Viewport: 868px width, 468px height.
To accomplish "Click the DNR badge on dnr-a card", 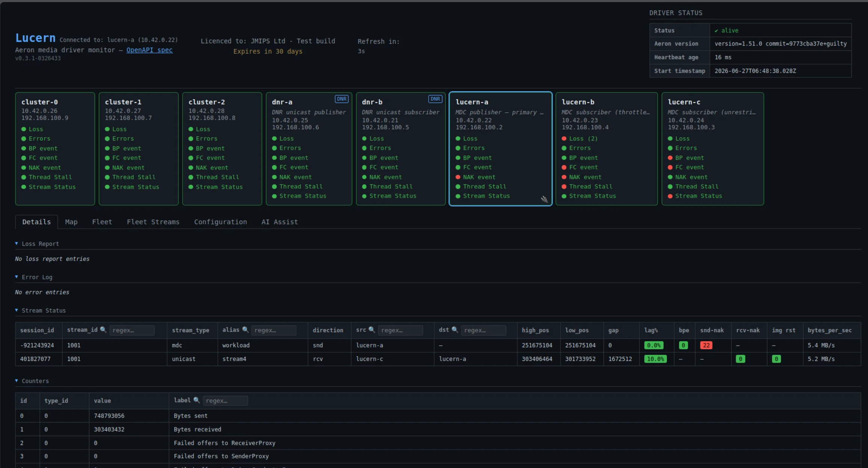I will (x=341, y=99).
